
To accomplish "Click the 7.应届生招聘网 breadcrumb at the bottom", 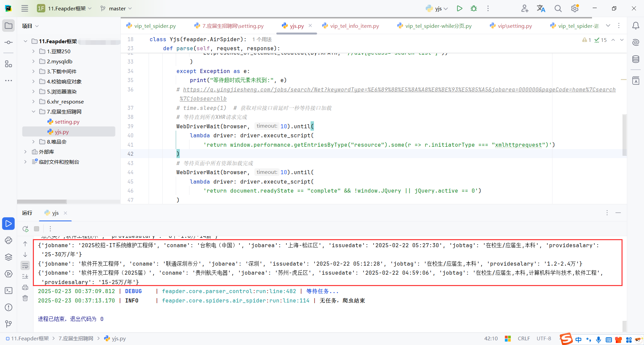I will pyautogui.click(x=75, y=338).
